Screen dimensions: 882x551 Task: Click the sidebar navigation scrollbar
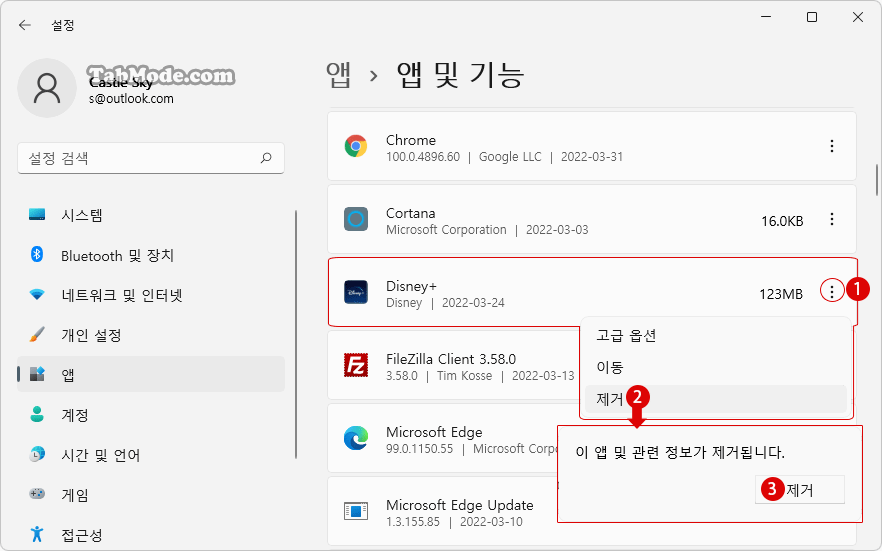point(296,335)
